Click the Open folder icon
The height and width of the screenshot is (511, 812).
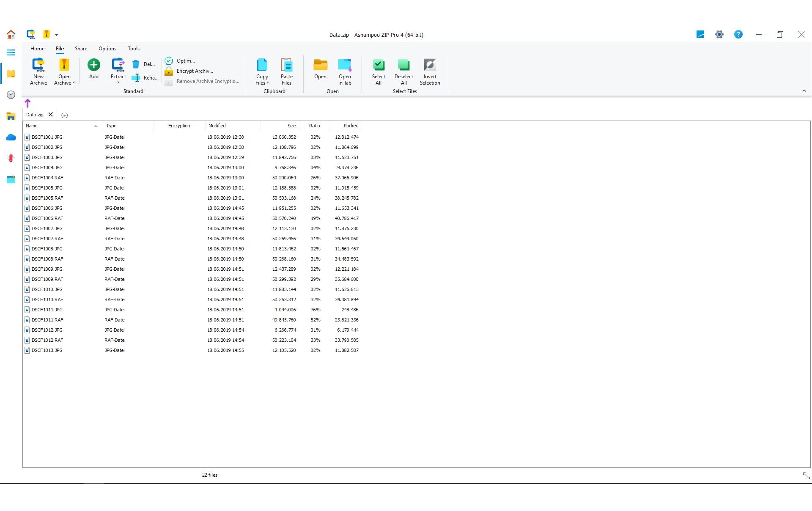pyautogui.click(x=320, y=65)
